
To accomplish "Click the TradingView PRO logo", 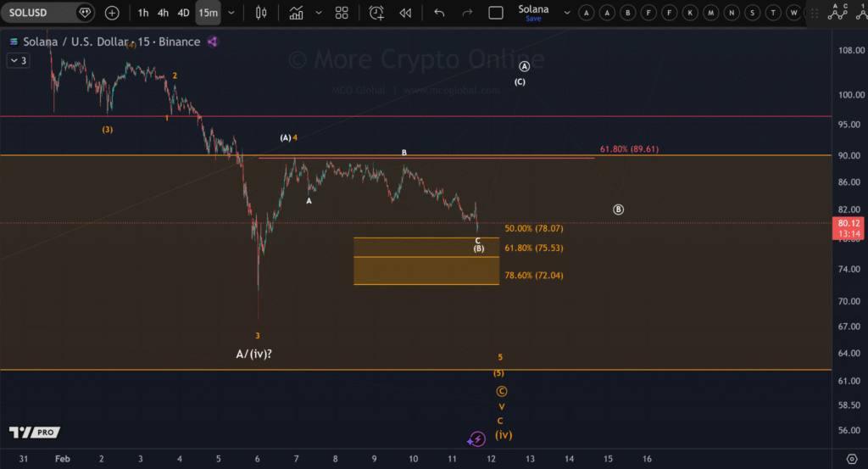I will [x=34, y=432].
